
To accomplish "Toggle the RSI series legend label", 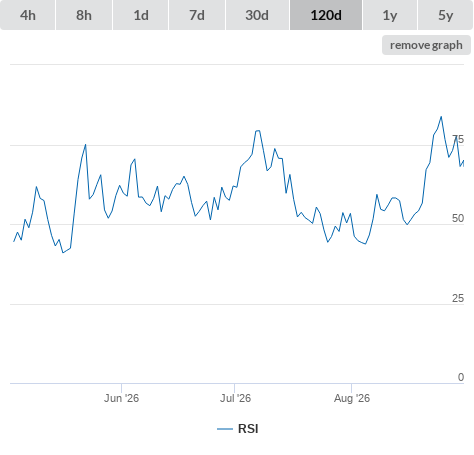I will pos(248,429).
